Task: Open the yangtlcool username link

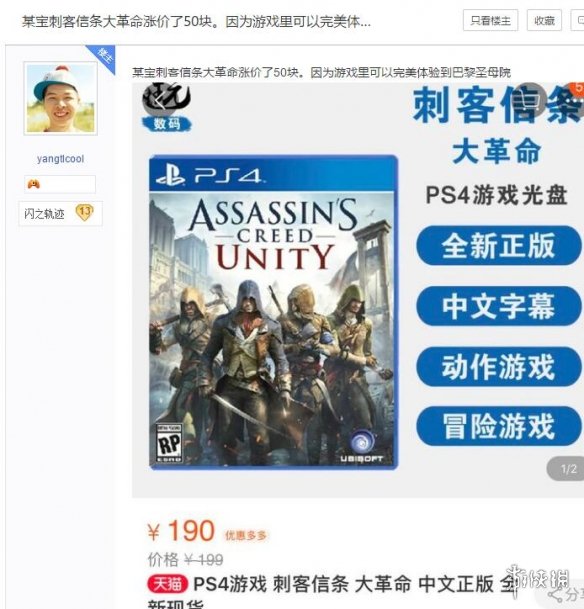Action: [60, 159]
